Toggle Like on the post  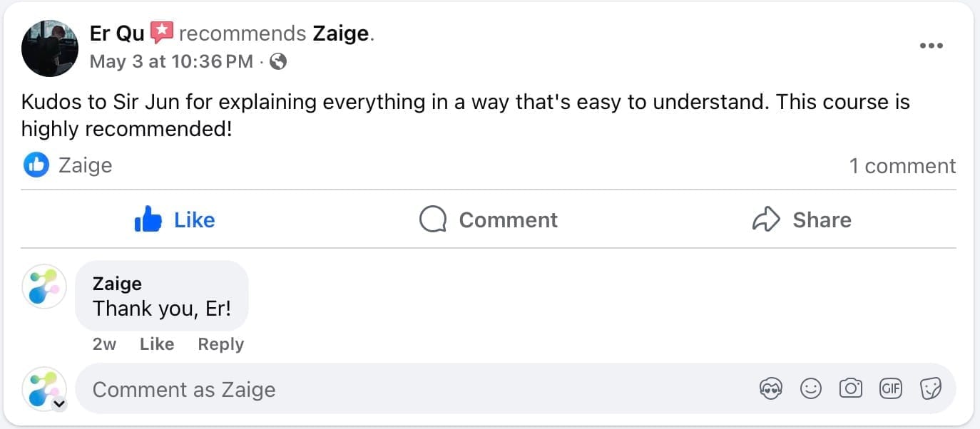click(x=175, y=219)
